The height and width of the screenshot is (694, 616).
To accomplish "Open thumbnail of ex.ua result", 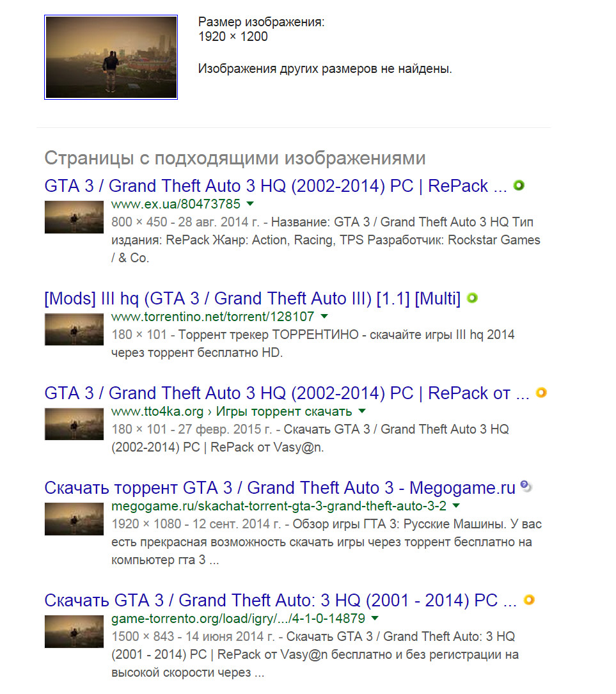I will (74, 217).
